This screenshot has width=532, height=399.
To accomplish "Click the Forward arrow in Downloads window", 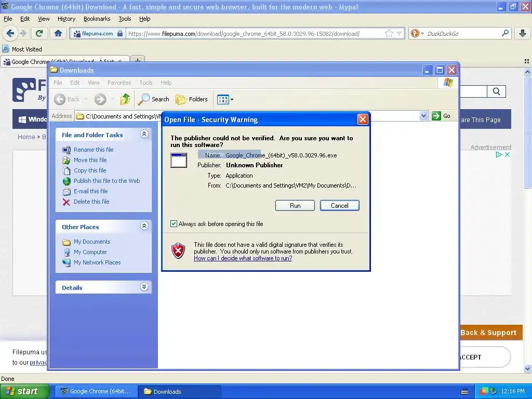I will point(100,99).
